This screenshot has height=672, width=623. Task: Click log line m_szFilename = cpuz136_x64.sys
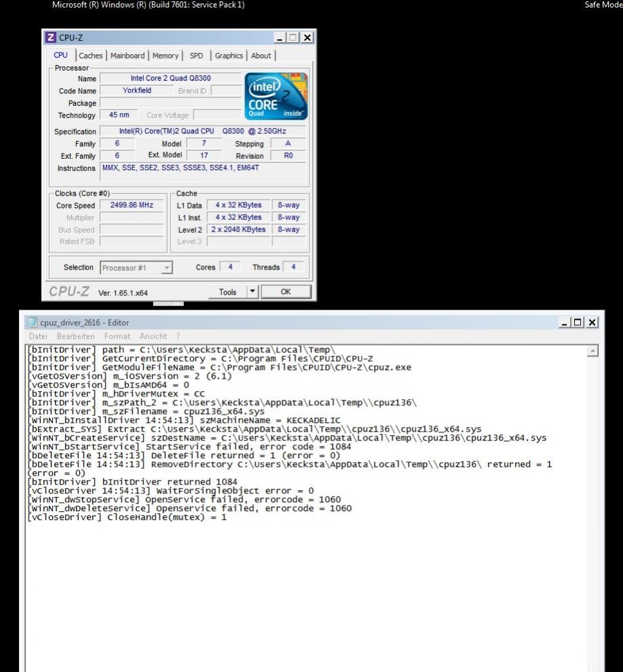146,411
